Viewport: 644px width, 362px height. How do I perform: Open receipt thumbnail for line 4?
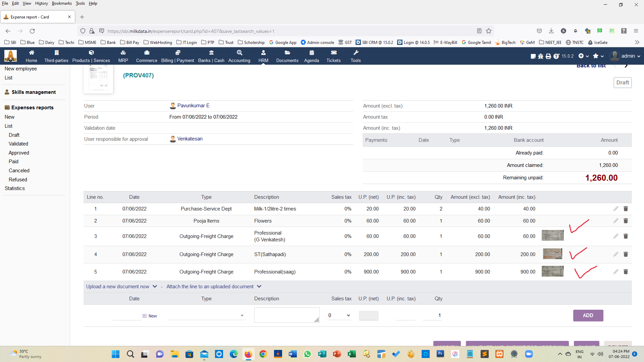pyautogui.click(x=552, y=254)
